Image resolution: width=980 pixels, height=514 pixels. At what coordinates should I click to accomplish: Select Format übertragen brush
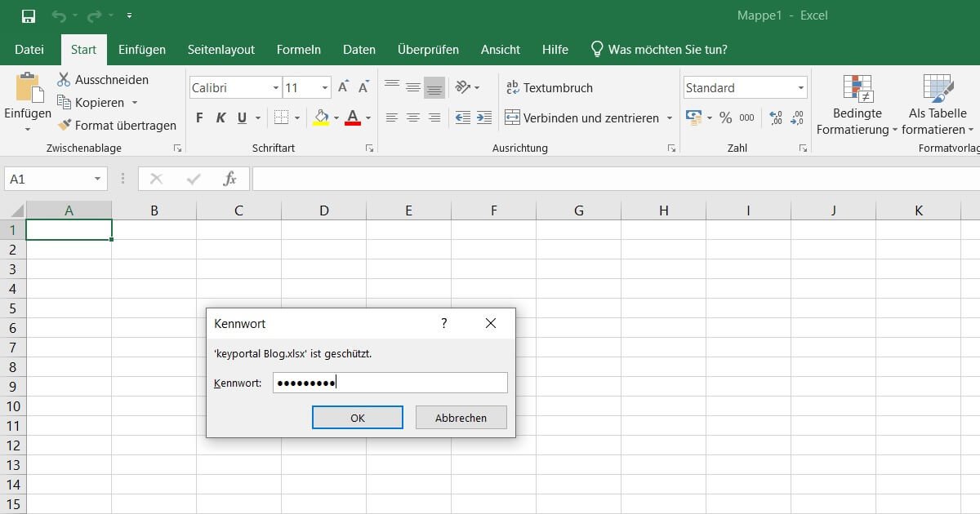pos(117,126)
